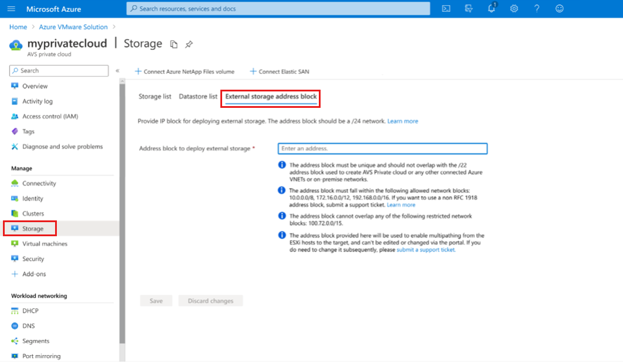
Task: Open Activity log menu label
Action: pyautogui.click(x=38, y=101)
